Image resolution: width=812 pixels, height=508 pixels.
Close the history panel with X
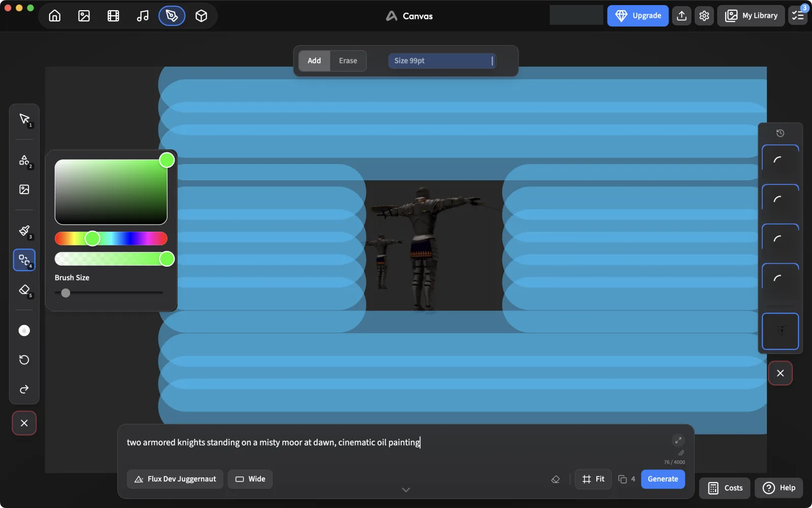pos(781,373)
